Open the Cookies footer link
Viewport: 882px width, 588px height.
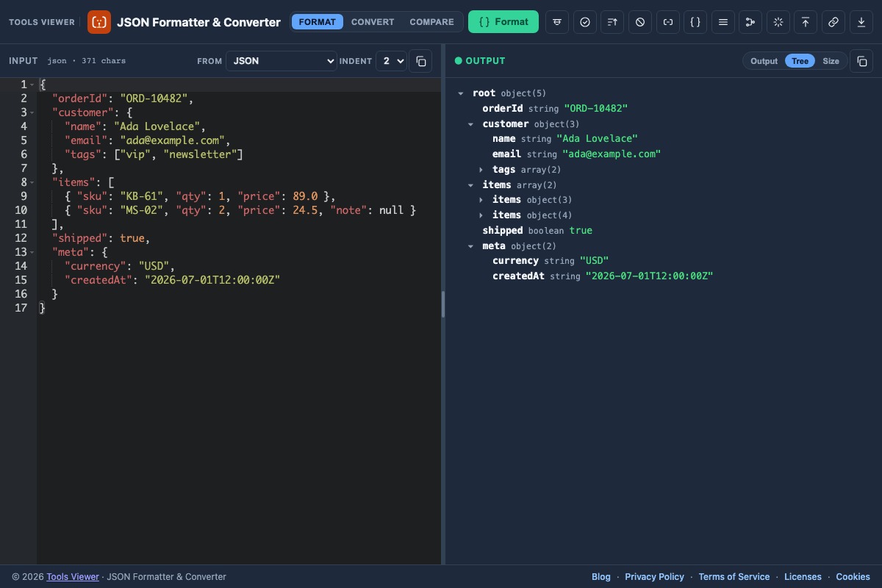853,577
